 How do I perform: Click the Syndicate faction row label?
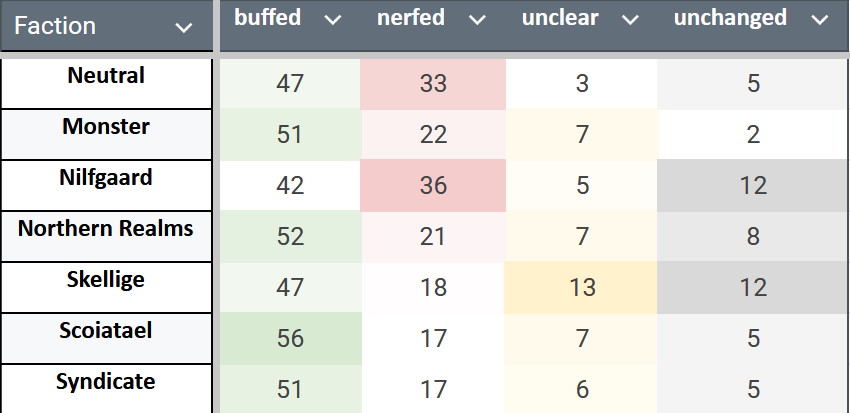point(106,382)
